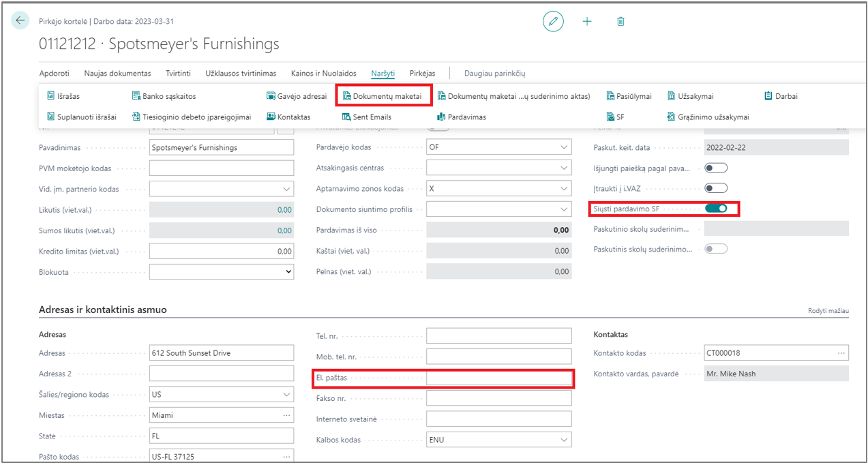Click Mr. Mike Nash contact name
This screenshot has height=465, width=868.
click(x=776, y=374)
